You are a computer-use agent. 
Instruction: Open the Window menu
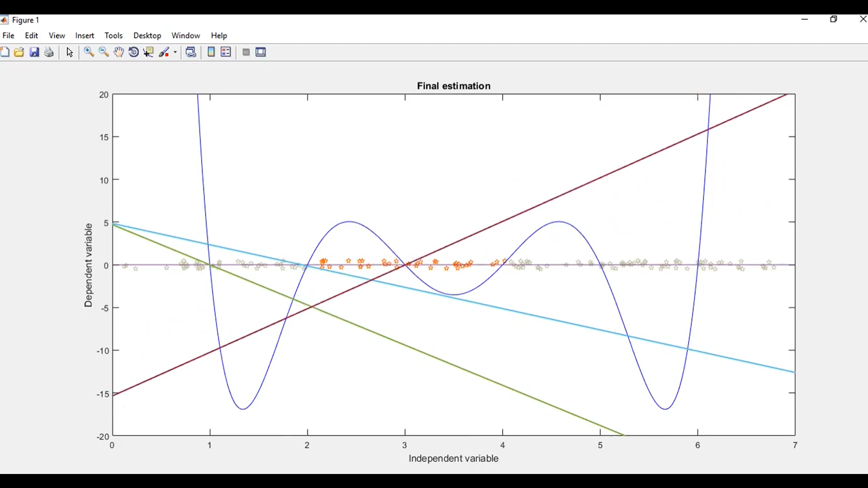point(186,36)
